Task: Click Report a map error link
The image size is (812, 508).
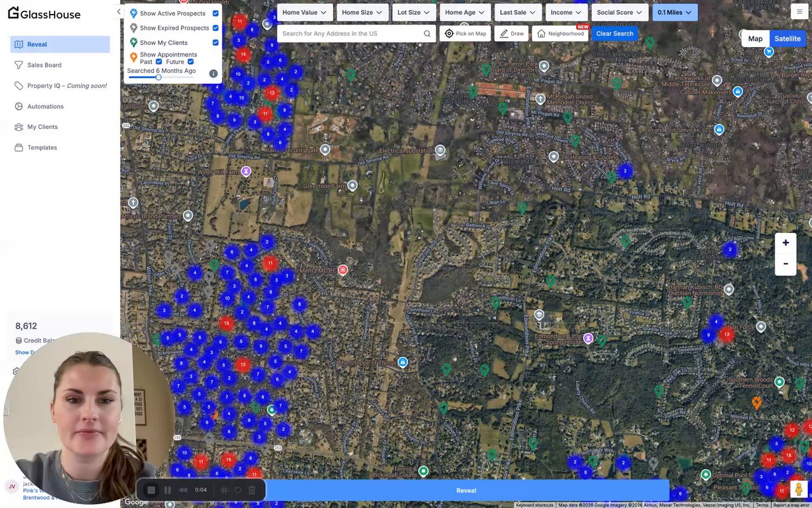Action: [791, 505]
